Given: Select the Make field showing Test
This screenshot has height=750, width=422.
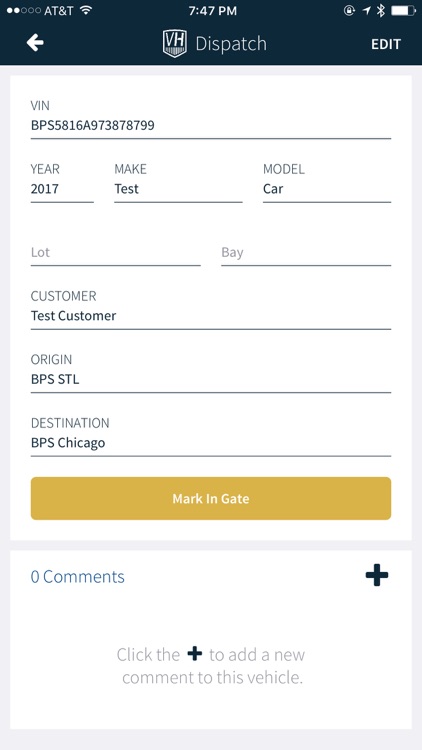Looking at the screenshot, I should 178,182.
